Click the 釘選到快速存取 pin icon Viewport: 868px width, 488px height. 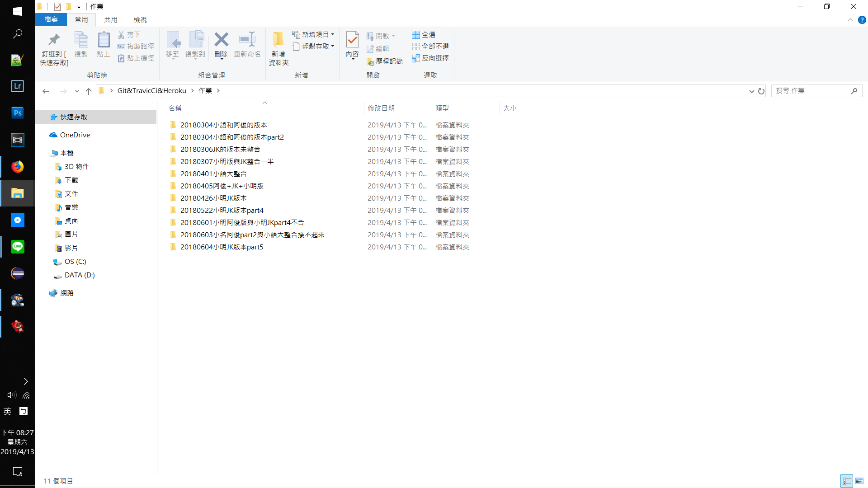coord(54,40)
